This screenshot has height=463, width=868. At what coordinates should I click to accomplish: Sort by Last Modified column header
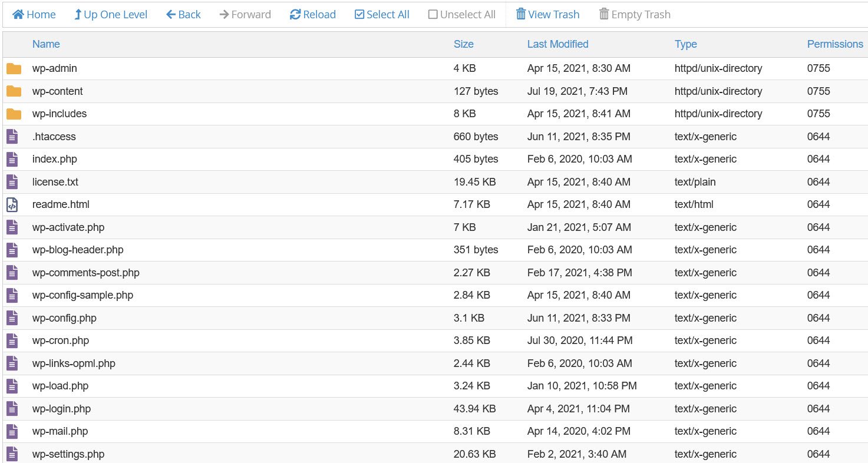[558, 44]
